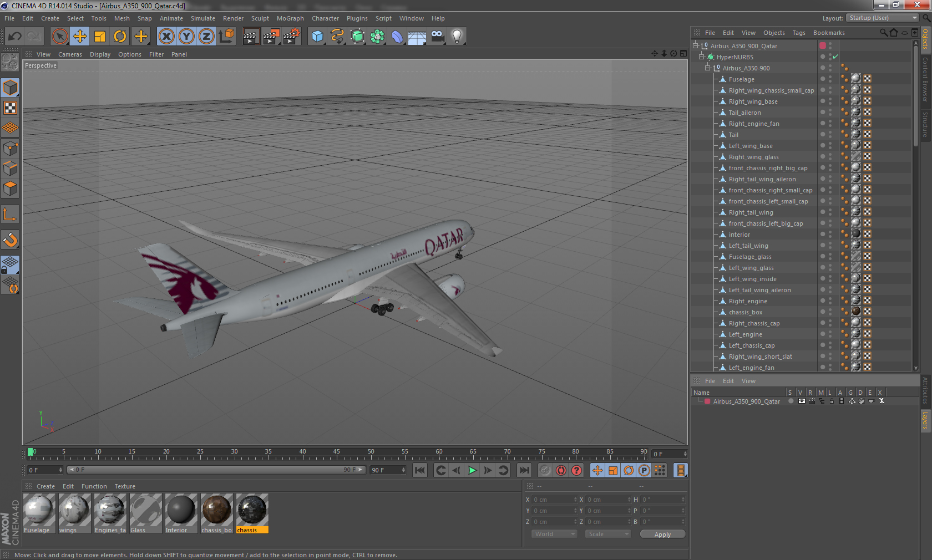The image size is (932, 560).
Task: Switch to Model mode in left toolbar
Action: pyautogui.click(x=11, y=88)
